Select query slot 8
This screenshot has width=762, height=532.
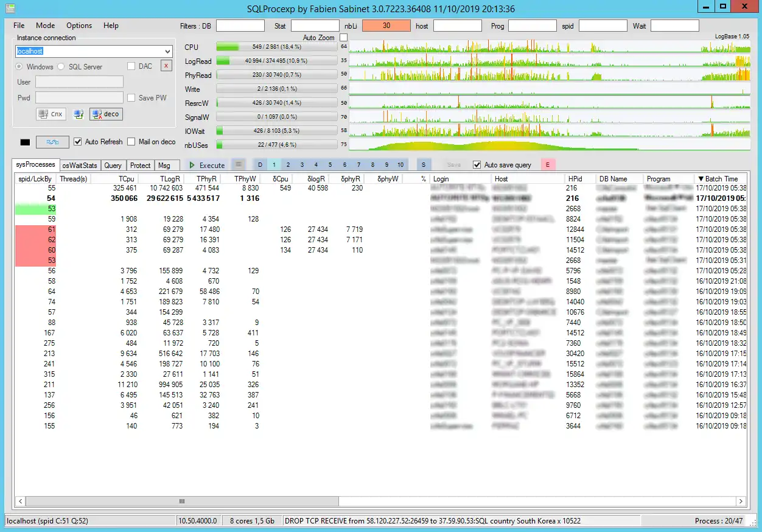pos(372,165)
